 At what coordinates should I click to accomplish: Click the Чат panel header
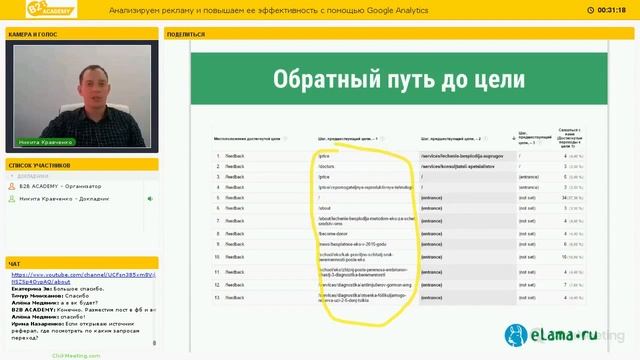[82, 264]
